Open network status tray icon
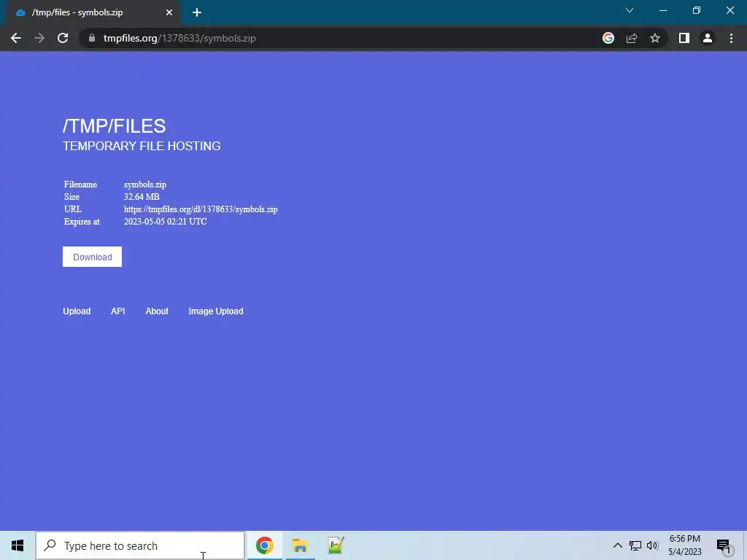 point(635,545)
